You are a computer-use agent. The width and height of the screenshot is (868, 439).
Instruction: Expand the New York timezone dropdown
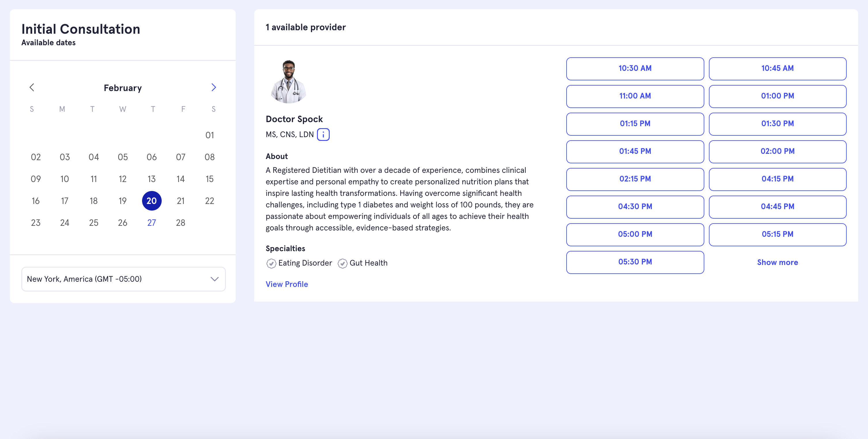(x=123, y=279)
